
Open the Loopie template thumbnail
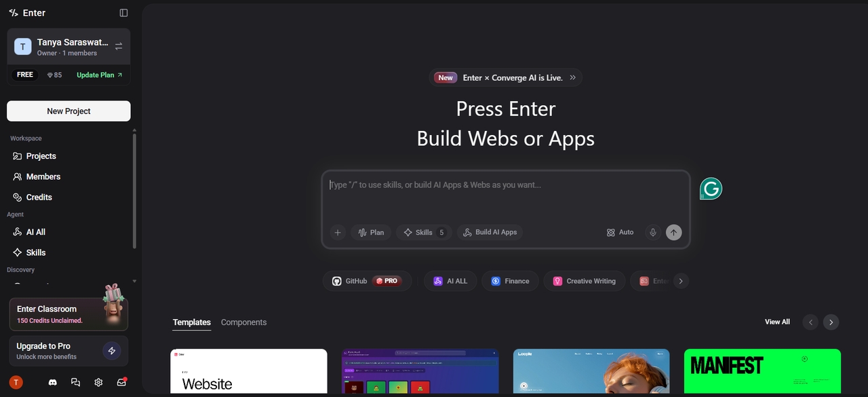(x=591, y=371)
